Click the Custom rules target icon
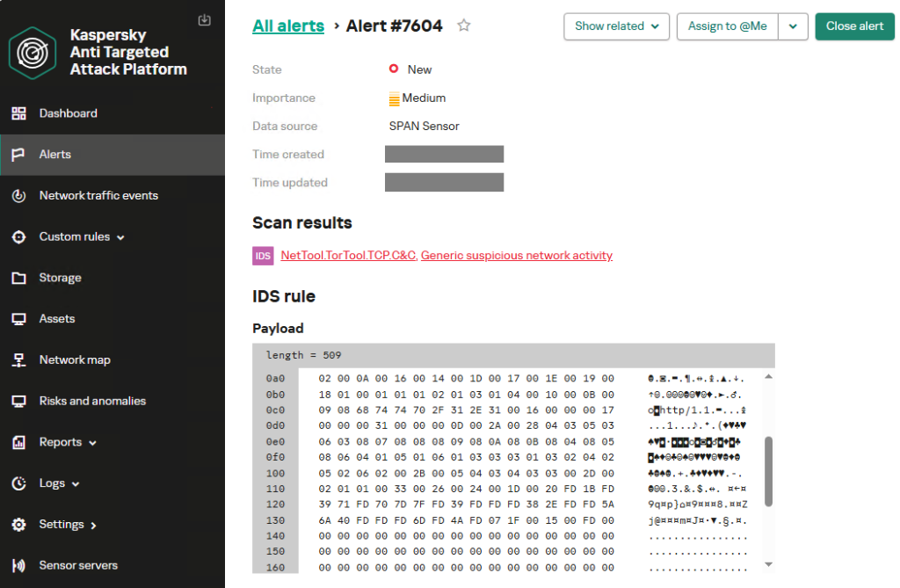Viewport: 900px width, 588px height. point(19,237)
